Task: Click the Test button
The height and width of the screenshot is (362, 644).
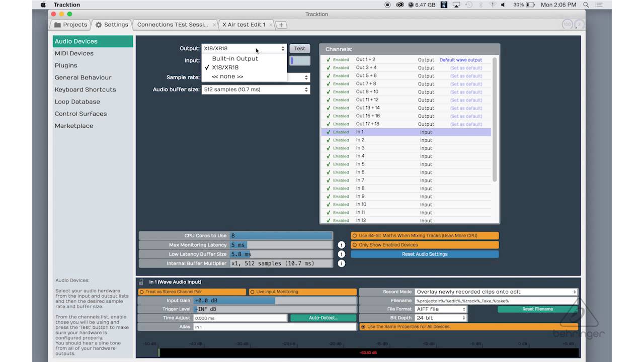Action: point(299,49)
